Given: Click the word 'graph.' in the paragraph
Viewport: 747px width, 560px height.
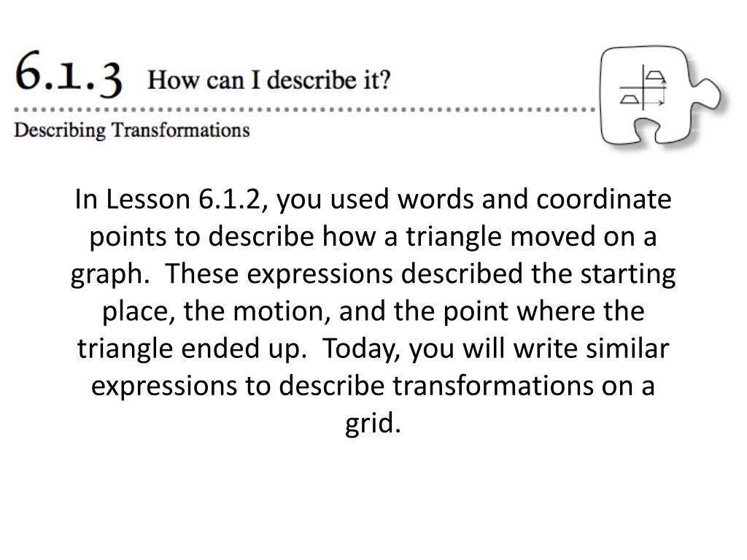Looking at the screenshot, I should [110, 275].
